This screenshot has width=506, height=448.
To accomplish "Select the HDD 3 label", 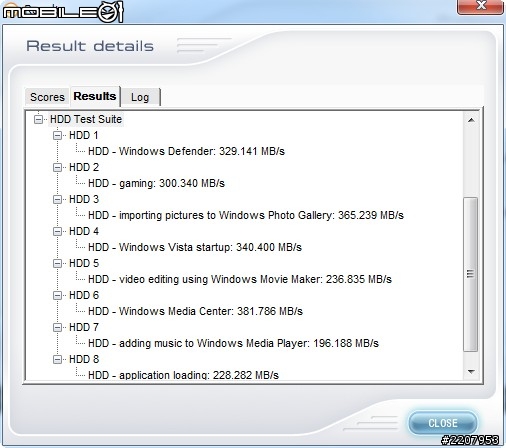I will tap(84, 199).
